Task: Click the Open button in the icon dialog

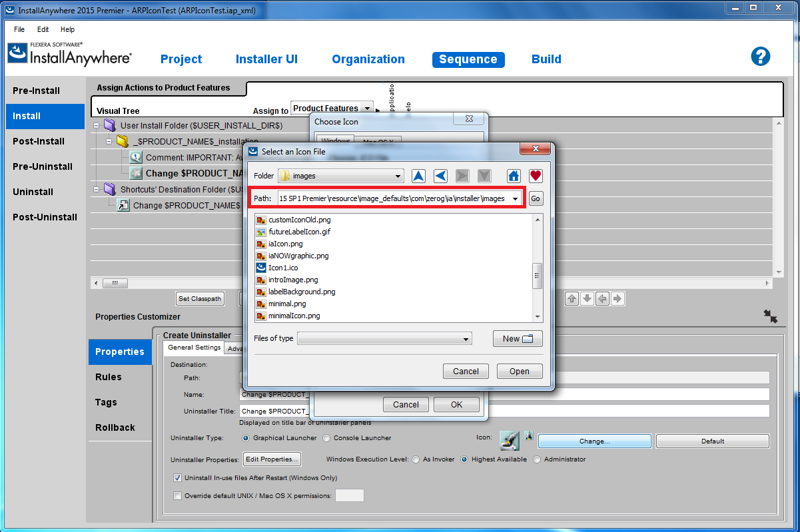Action: pos(519,372)
